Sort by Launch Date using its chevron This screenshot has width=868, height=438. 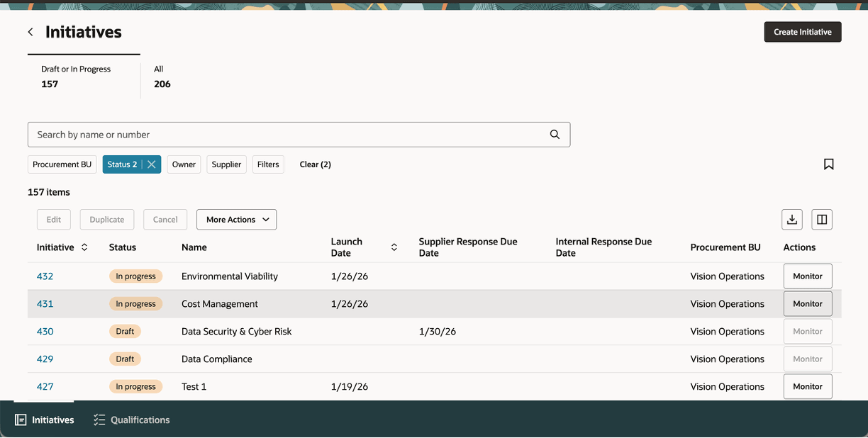pos(394,247)
